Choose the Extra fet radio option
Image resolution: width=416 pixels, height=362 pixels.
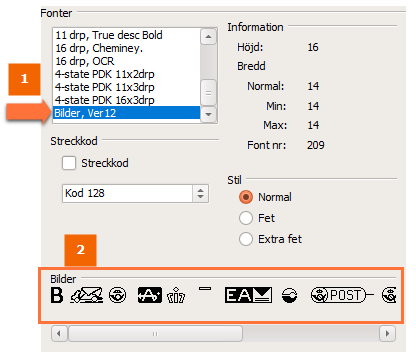click(246, 239)
